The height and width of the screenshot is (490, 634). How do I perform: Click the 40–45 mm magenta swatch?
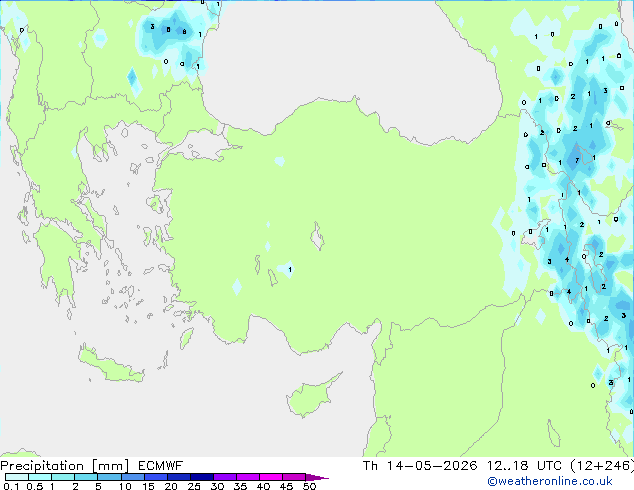[x=271, y=477]
